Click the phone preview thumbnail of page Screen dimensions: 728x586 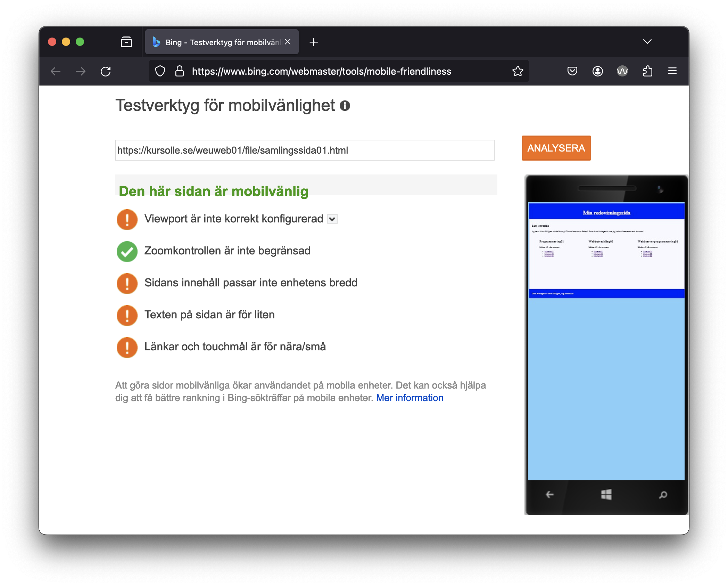tap(606, 341)
